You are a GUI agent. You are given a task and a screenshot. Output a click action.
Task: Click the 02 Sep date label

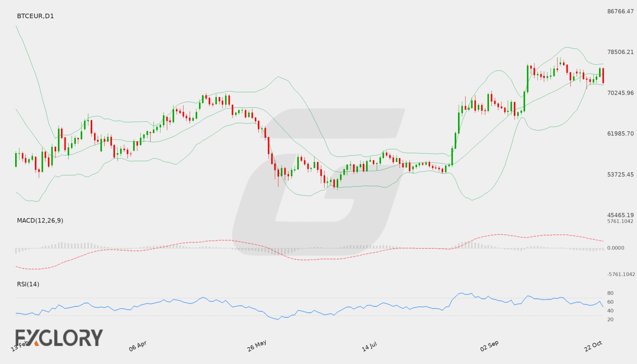489,346
